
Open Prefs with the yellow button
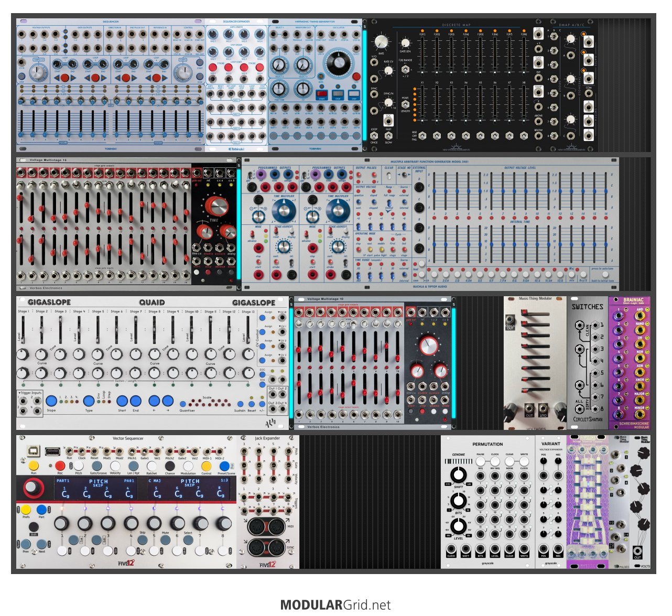coord(26,510)
